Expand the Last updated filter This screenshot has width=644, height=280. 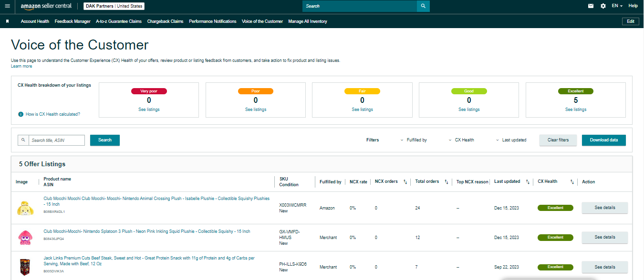(511, 140)
